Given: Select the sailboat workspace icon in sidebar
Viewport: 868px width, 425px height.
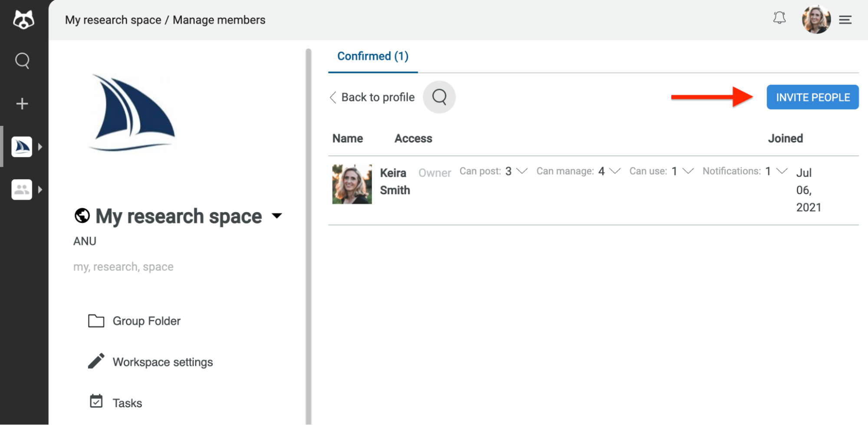Looking at the screenshot, I should point(22,147).
